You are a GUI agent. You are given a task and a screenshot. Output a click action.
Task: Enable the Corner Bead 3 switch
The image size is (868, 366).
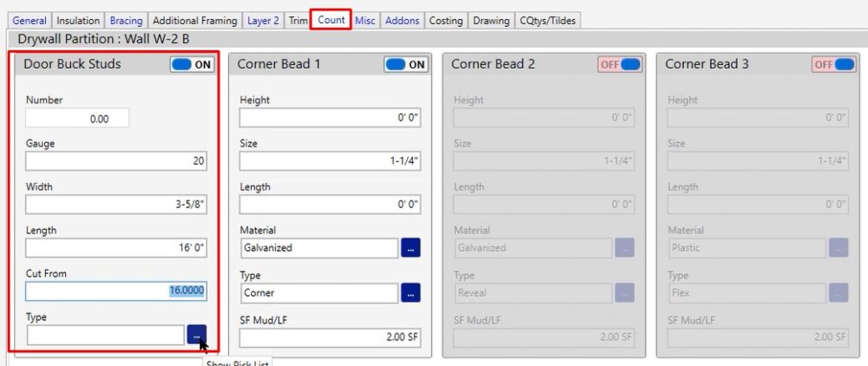click(x=834, y=64)
